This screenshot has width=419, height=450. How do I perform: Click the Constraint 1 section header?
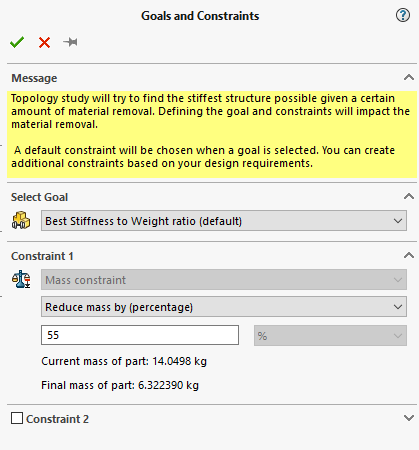click(x=42, y=256)
